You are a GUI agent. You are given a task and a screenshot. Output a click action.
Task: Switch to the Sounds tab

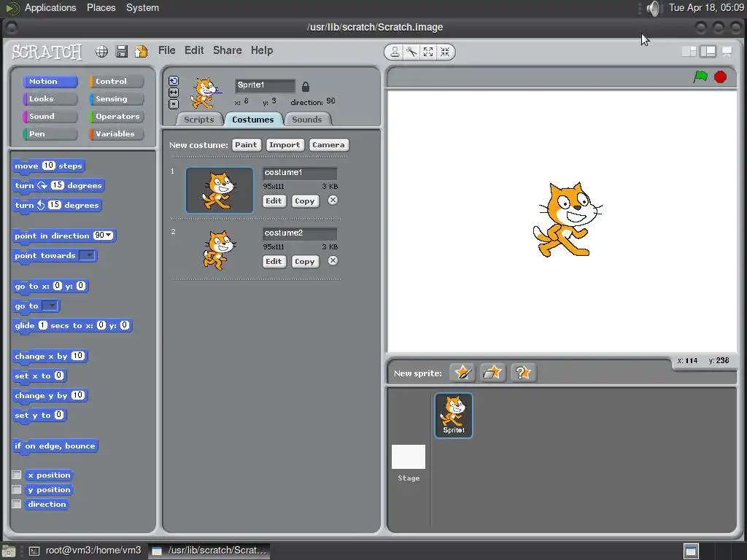(307, 120)
